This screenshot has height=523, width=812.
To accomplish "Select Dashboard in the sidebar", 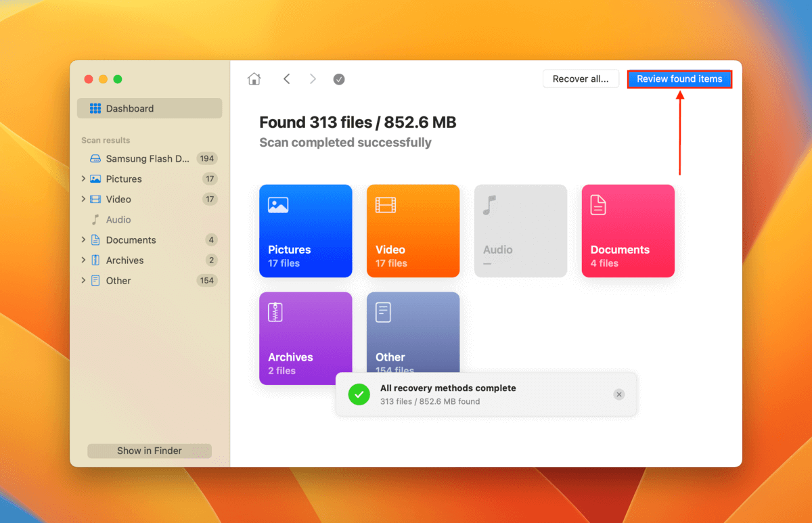I will pos(150,108).
